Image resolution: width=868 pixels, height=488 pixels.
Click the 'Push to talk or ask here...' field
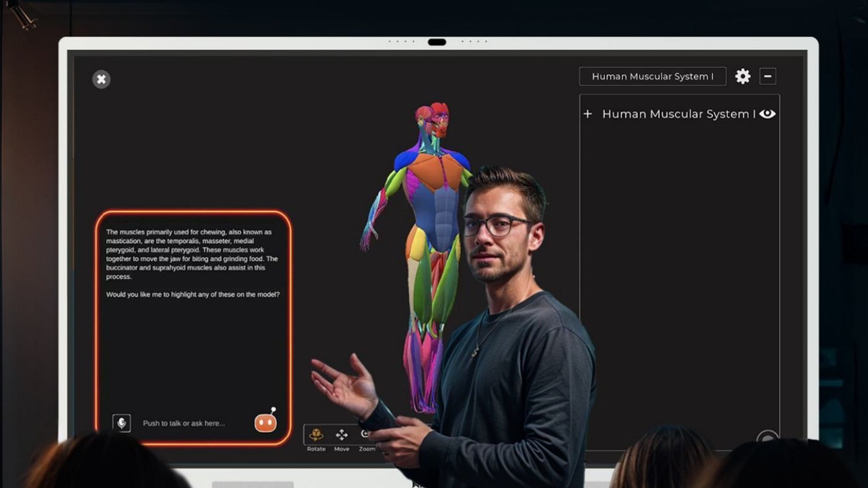click(x=184, y=423)
